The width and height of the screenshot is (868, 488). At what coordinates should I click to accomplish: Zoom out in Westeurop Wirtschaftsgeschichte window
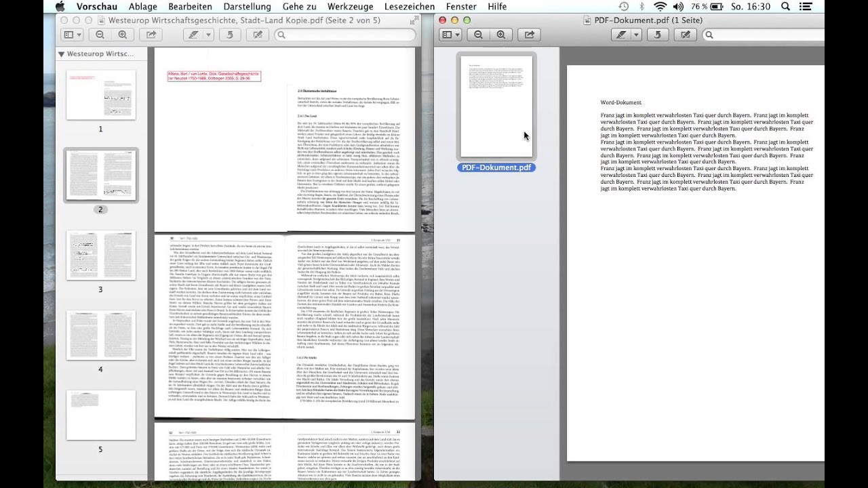click(x=100, y=35)
